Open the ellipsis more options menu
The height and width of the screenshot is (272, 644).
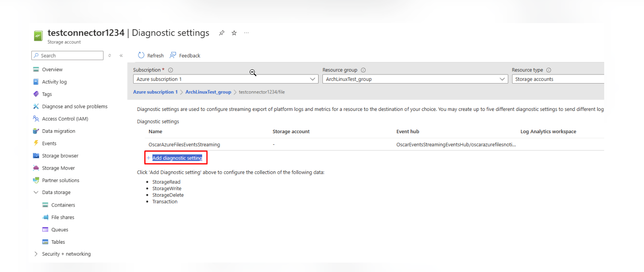coord(246,33)
